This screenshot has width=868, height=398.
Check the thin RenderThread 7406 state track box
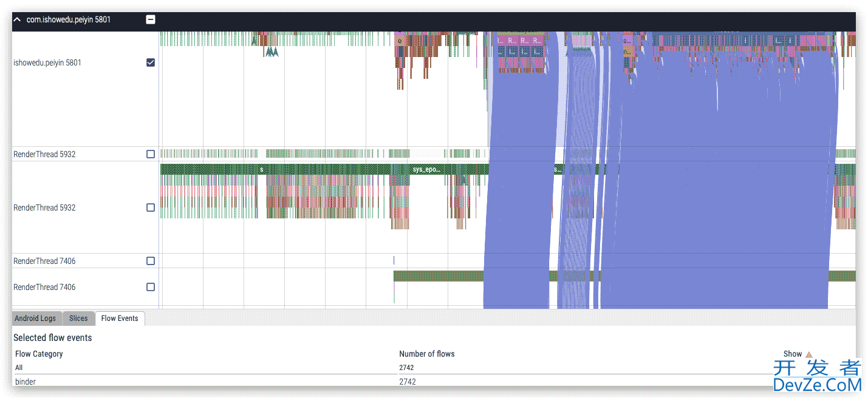(151, 261)
